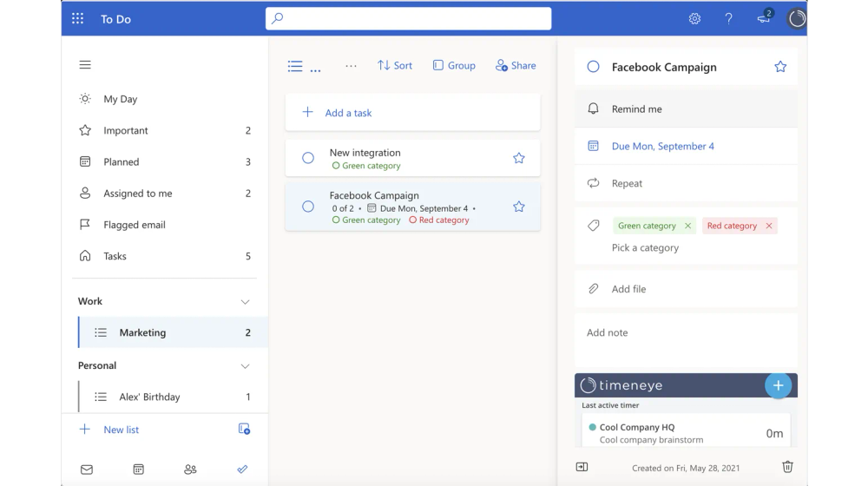Star the New integration task
Viewport: 868px width, 486px height.
(x=519, y=158)
